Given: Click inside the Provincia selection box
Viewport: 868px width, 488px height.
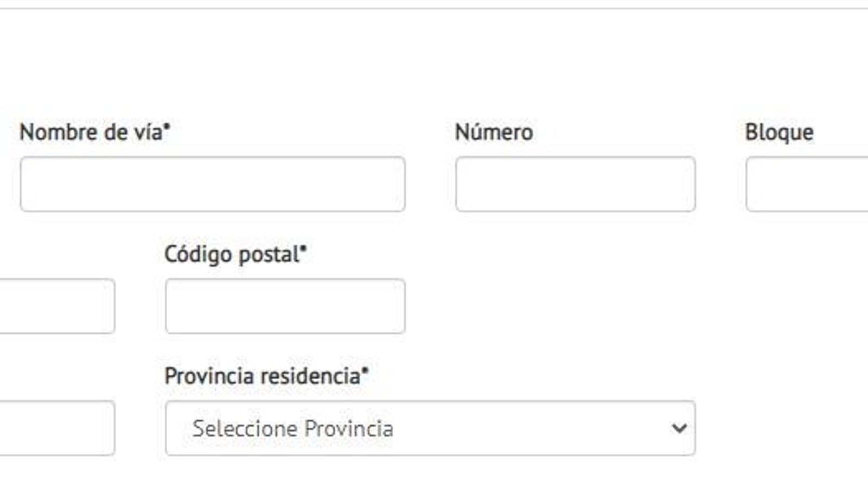Looking at the screenshot, I should point(429,428).
